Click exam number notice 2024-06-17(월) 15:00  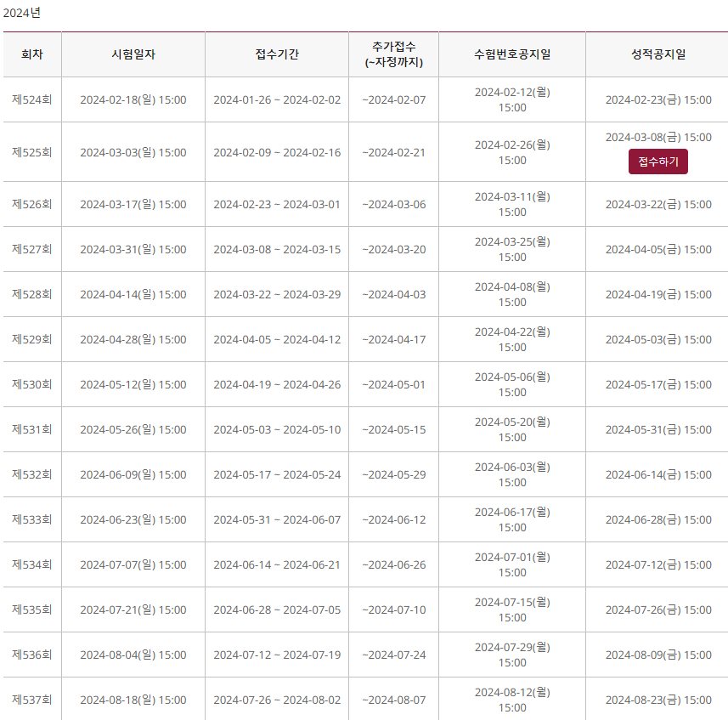click(x=512, y=519)
